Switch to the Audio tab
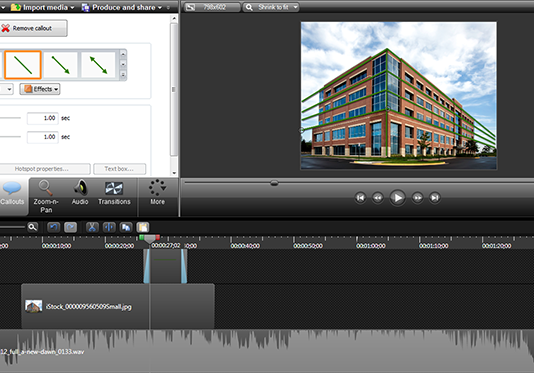The image size is (534, 373). click(x=80, y=193)
